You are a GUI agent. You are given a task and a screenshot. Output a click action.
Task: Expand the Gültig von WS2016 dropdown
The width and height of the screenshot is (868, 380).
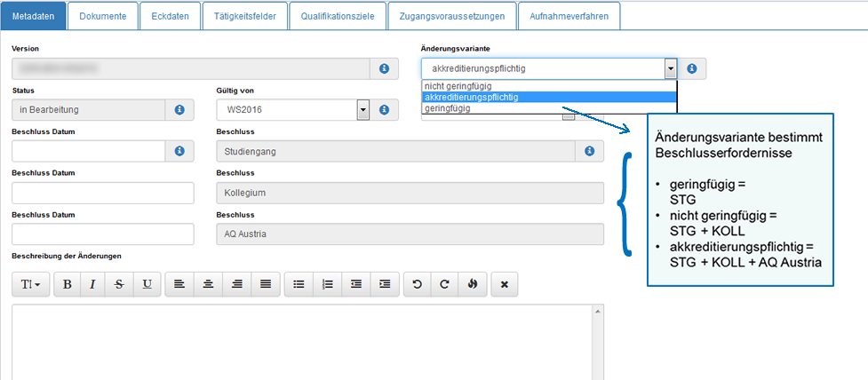362,109
